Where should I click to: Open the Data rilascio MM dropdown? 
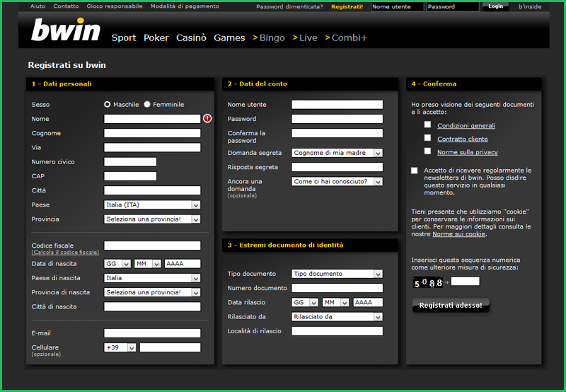pyautogui.click(x=335, y=302)
